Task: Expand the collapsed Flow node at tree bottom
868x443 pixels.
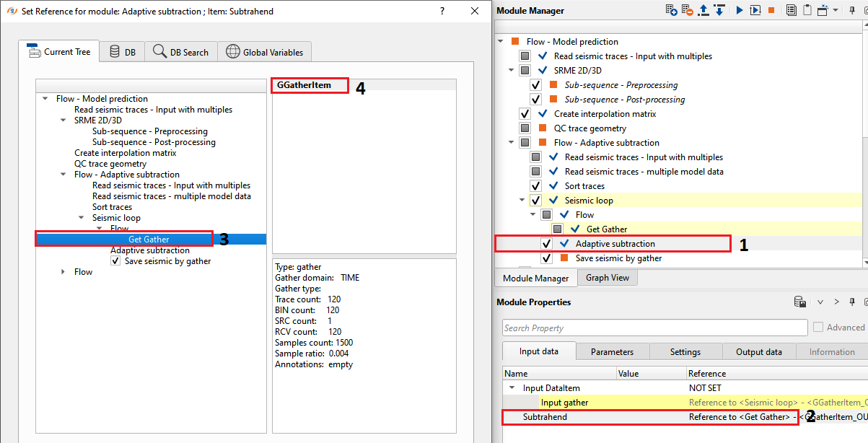Action: coord(63,272)
